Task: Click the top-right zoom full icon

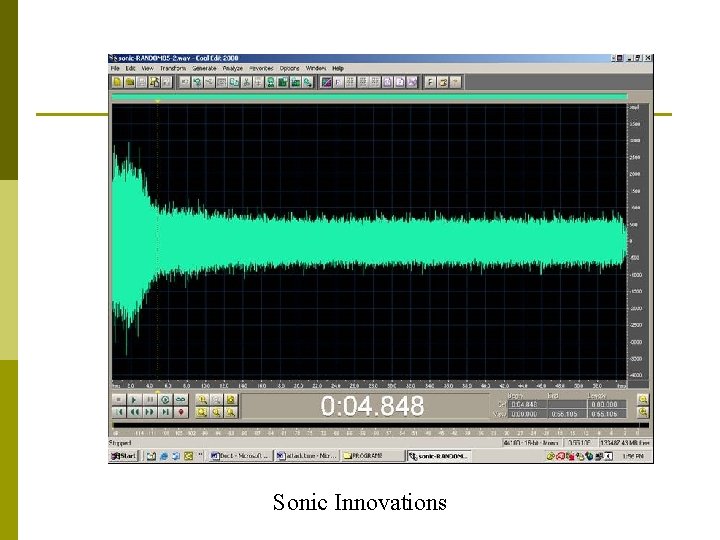Action: click(x=231, y=400)
